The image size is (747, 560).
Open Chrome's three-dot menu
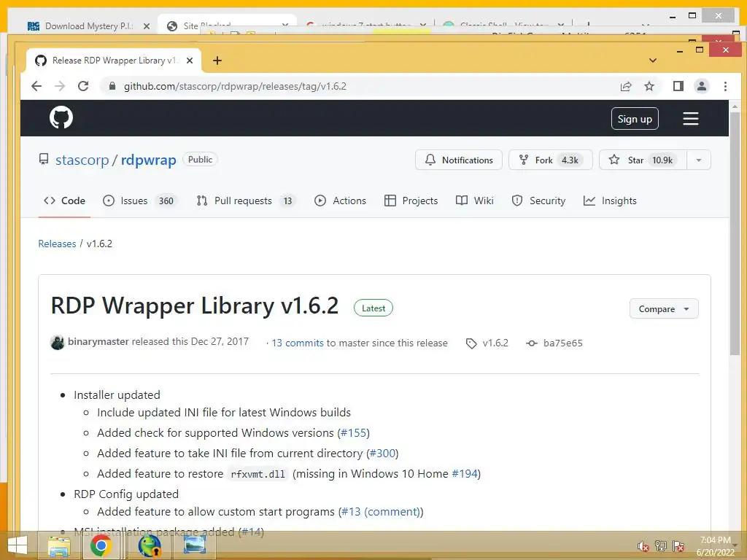point(725,86)
